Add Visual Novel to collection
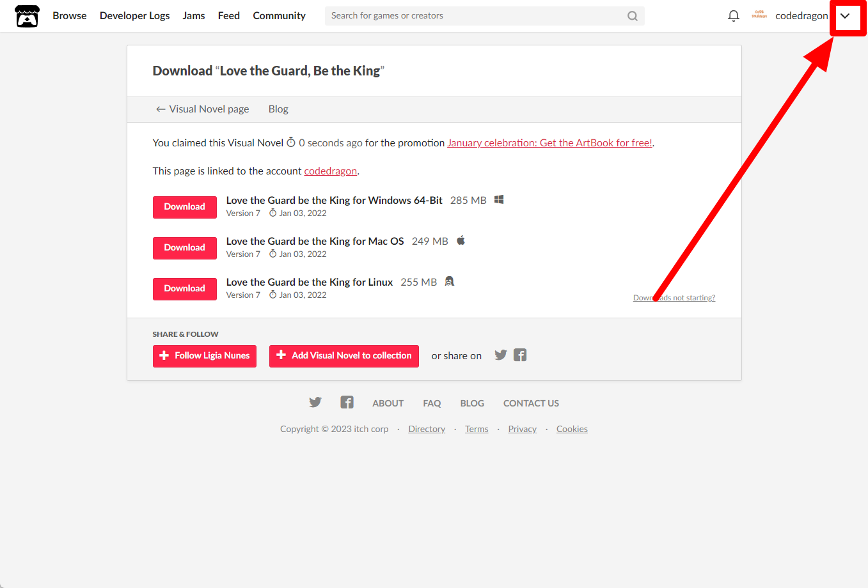Viewport: 868px width, 588px height. pyautogui.click(x=344, y=356)
